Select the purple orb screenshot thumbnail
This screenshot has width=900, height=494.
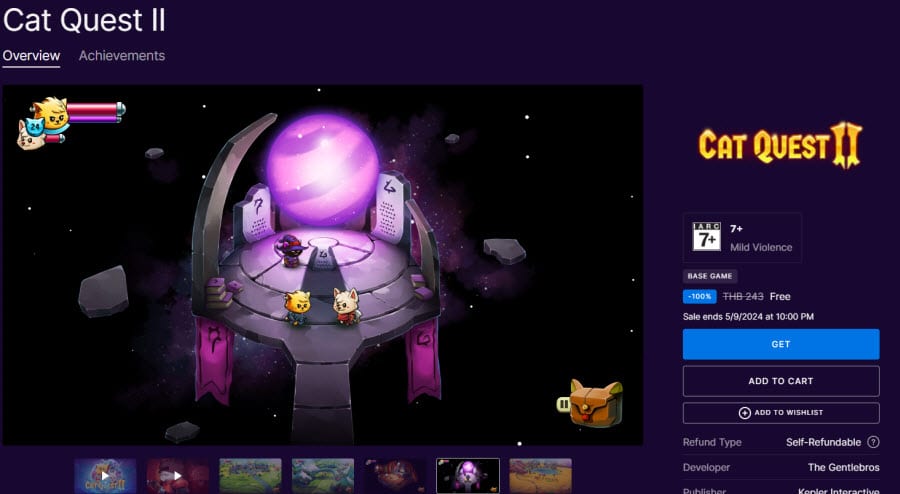[x=468, y=476]
